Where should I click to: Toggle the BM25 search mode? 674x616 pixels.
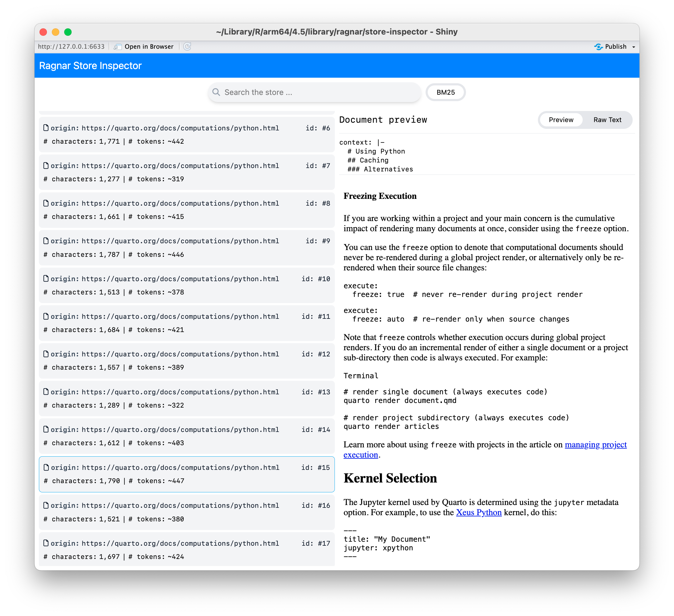point(446,92)
